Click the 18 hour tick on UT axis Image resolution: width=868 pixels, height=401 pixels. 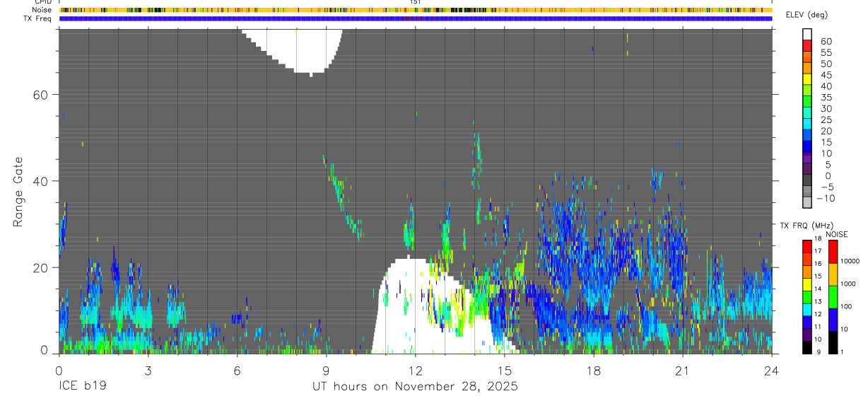pos(593,370)
